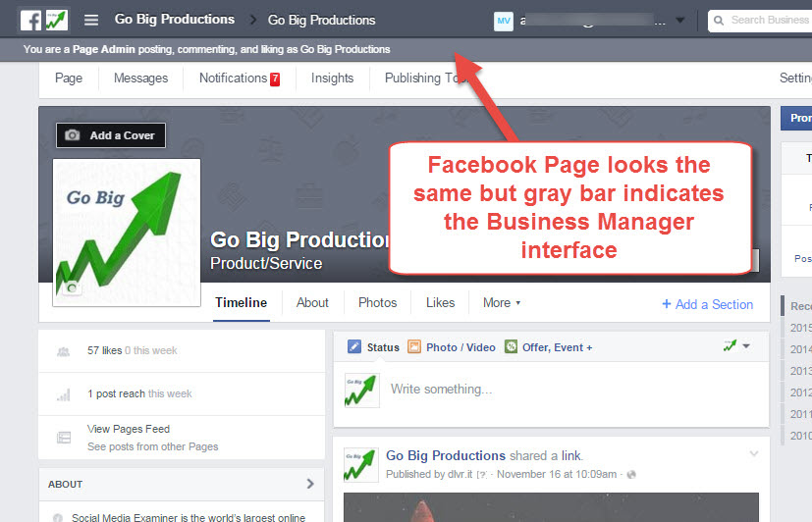The width and height of the screenshot is (812, 522).
Task: Open View Pages Feed link
Action: [x=129, y=429]
